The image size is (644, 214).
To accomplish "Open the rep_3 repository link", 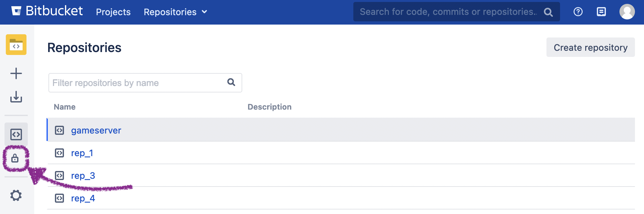I will click(x=83, y=176).
